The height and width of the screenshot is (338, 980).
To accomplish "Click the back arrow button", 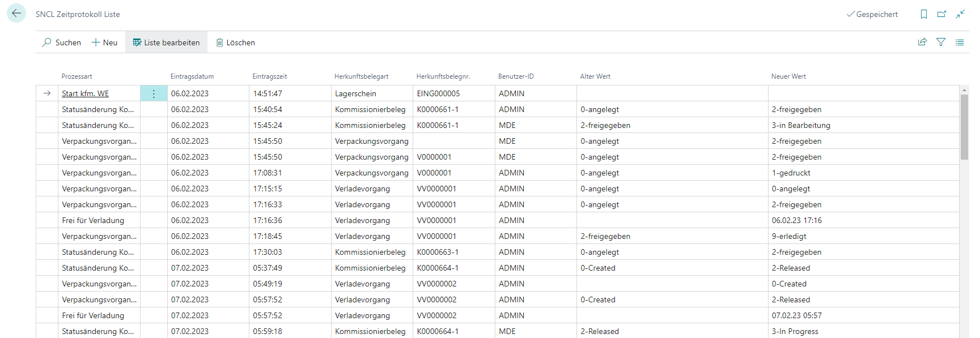I will (16, 13).
